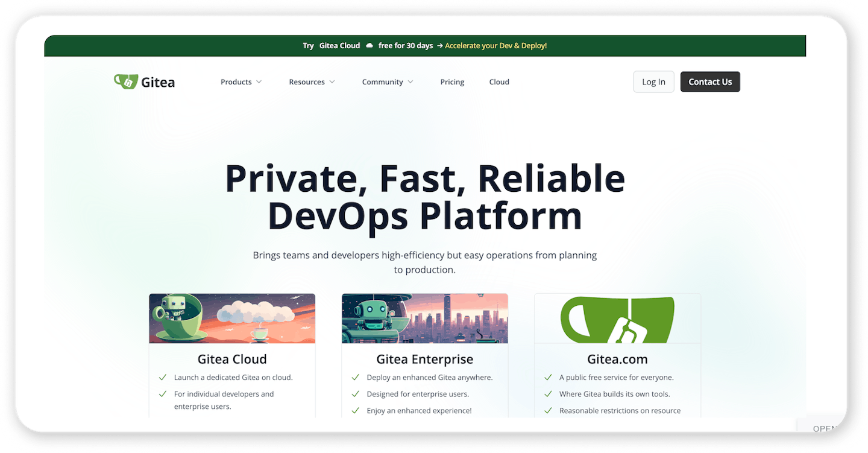The width and height of the screenshot is (868, 453).
Task: Click 'free for 30 days' in the top banner
Action: pyautogui.click(x=405, y=45)
